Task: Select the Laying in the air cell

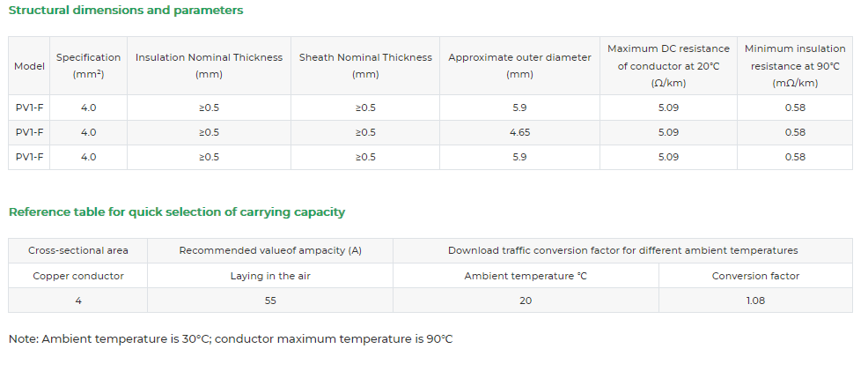Action: coord(270,276)
